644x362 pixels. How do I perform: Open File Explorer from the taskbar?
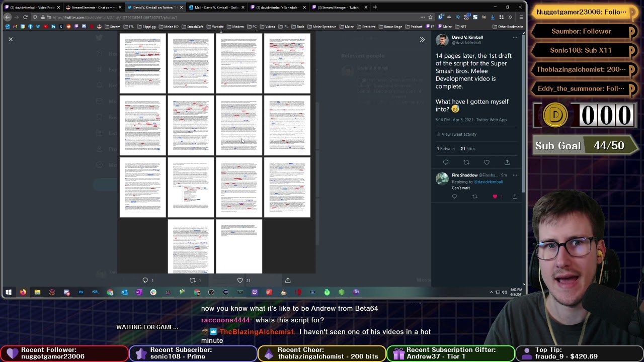point(37,292)
